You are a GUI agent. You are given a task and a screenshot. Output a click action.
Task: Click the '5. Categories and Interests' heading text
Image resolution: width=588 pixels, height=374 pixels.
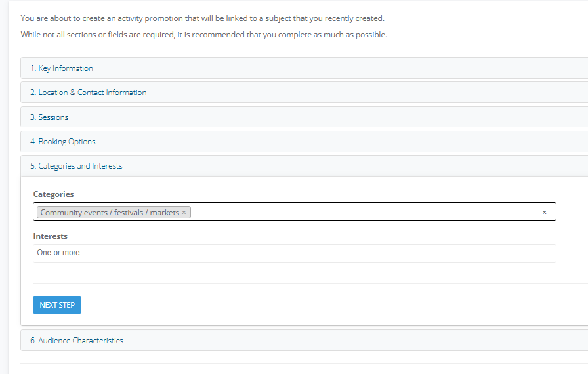(76, 165)
